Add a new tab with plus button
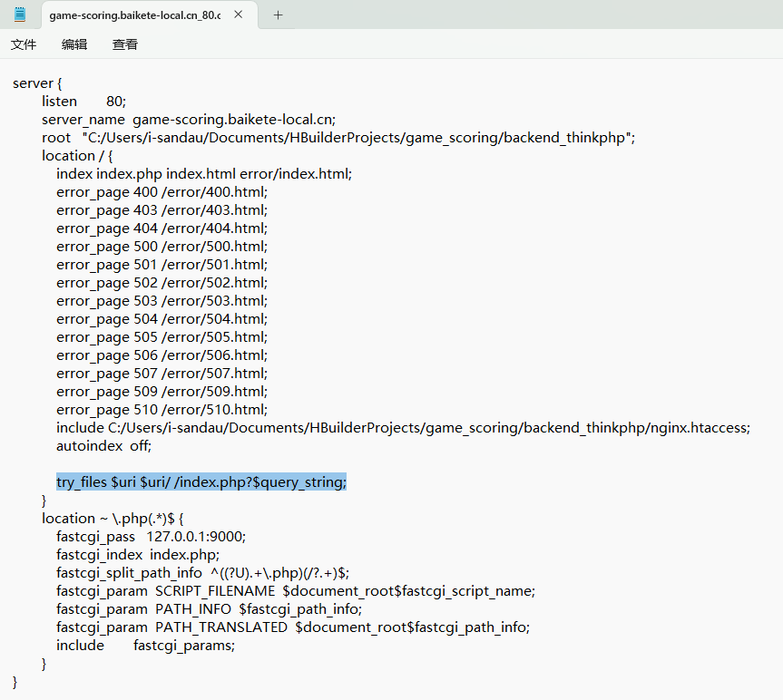This screenshot has width=783, height=700. coord(278,15)
